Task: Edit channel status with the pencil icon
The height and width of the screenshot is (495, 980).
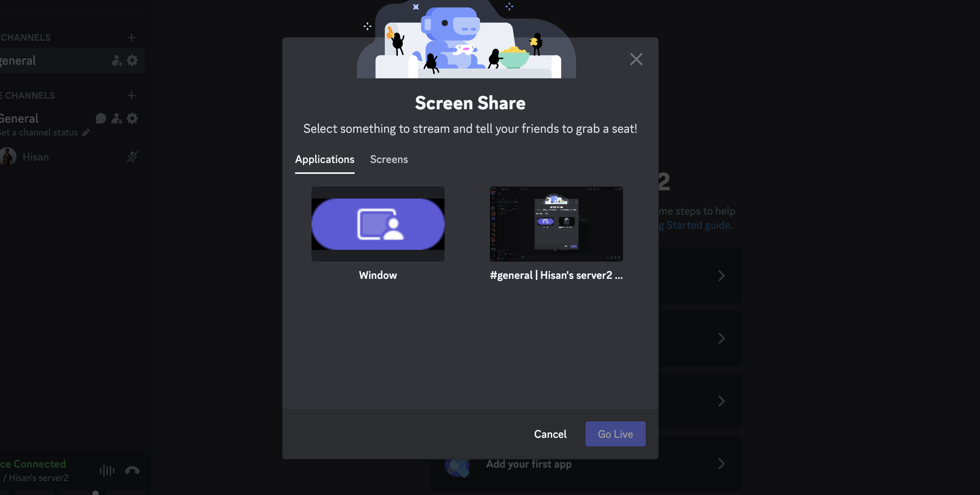Action: [85, 132]
